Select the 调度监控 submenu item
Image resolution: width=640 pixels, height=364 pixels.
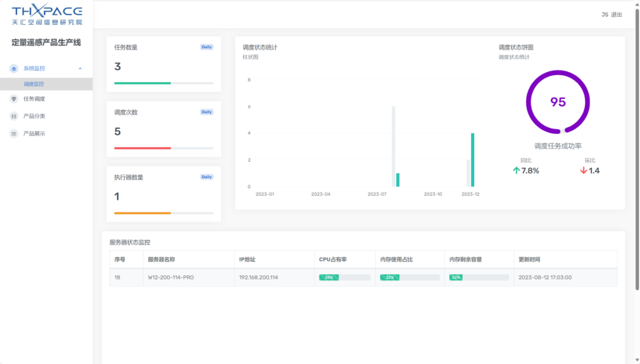(x=34, y=84)
